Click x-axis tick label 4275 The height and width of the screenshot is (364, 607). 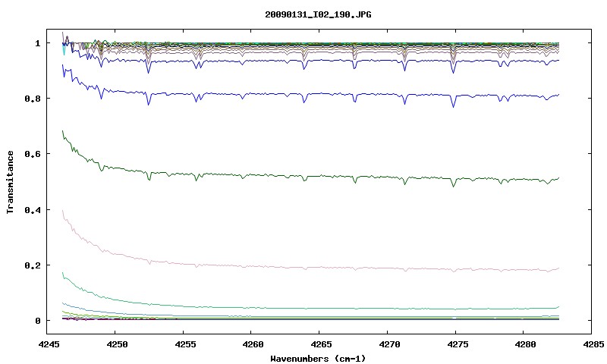click(x=456, y=344)
